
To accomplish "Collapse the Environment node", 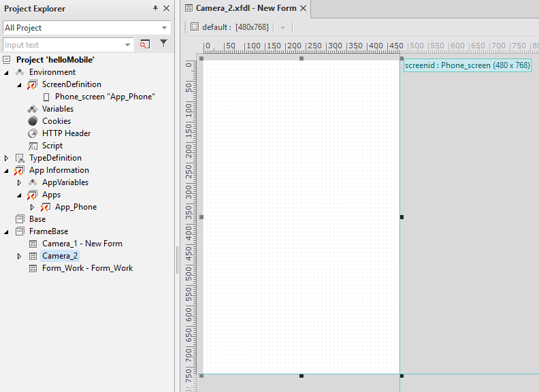I will (x=6, y=73).
